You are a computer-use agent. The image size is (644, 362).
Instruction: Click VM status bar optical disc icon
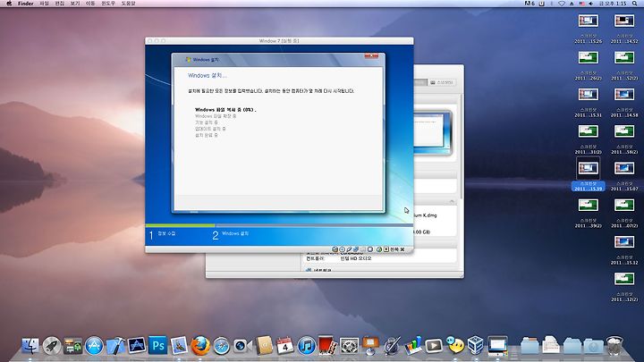pyautogui.click(x=342, y=249)
